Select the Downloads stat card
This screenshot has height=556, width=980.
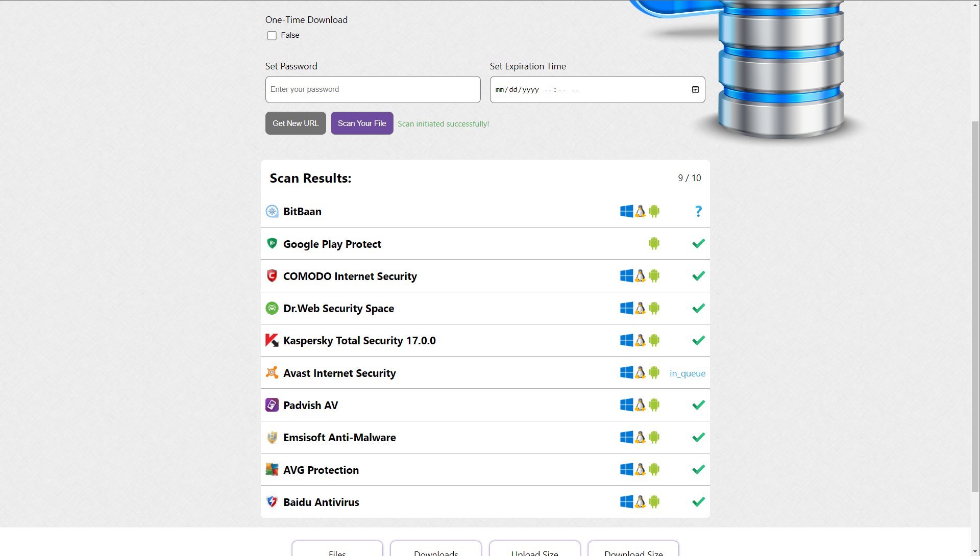pos(436,550)
